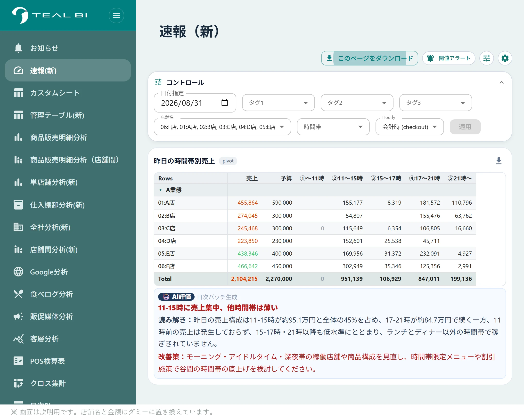Open カスタムシート from the sidebar
Image resolution: width=524 pixels, height=420 pixels.
(68, 93)
